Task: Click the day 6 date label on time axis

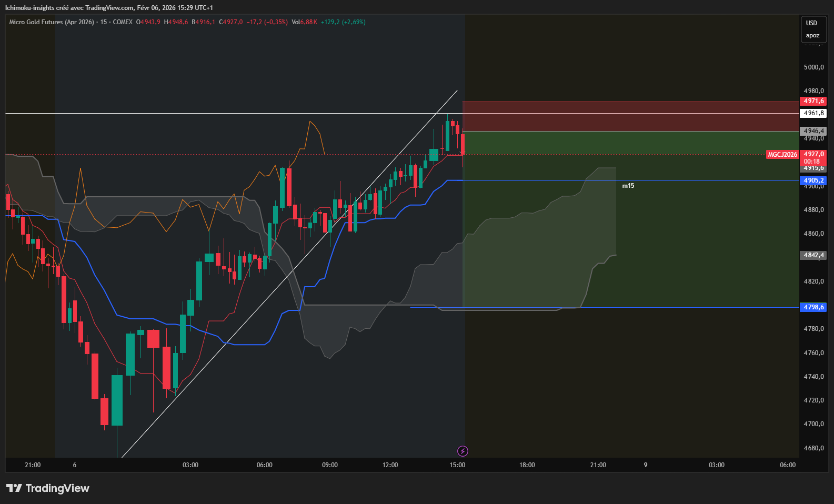Action: (75, 465)
